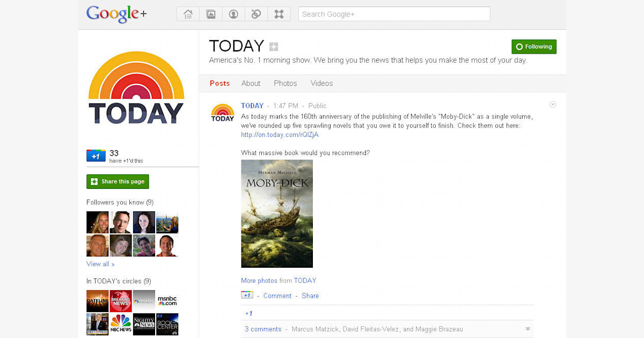Toggle the Following status for TODAY
The image size is (644, 338).
pos(533,46)
